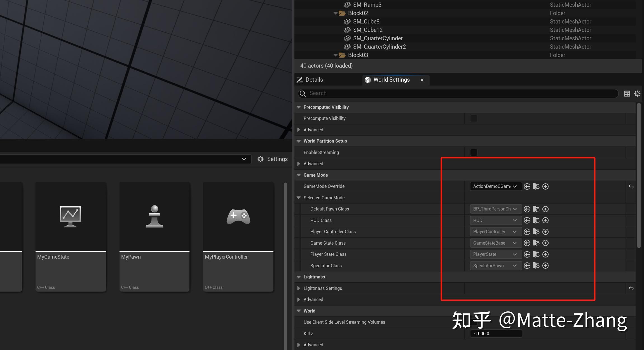
Task: Revert Lightmass Settings with the undo arrow
Action: 631,288
